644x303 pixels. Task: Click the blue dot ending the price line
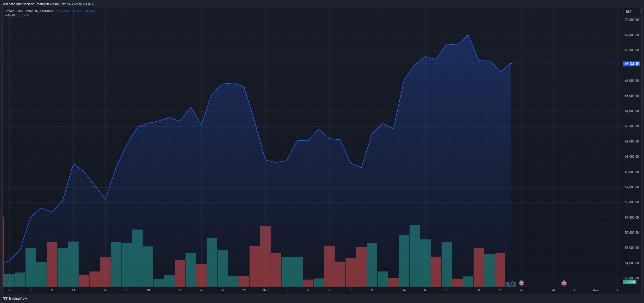click(x=511, y=64)
